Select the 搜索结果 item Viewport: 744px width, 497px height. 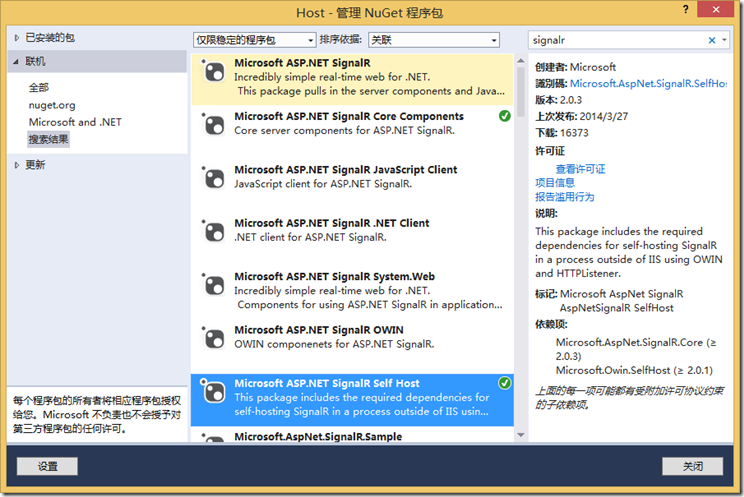[x=48, y=140]
